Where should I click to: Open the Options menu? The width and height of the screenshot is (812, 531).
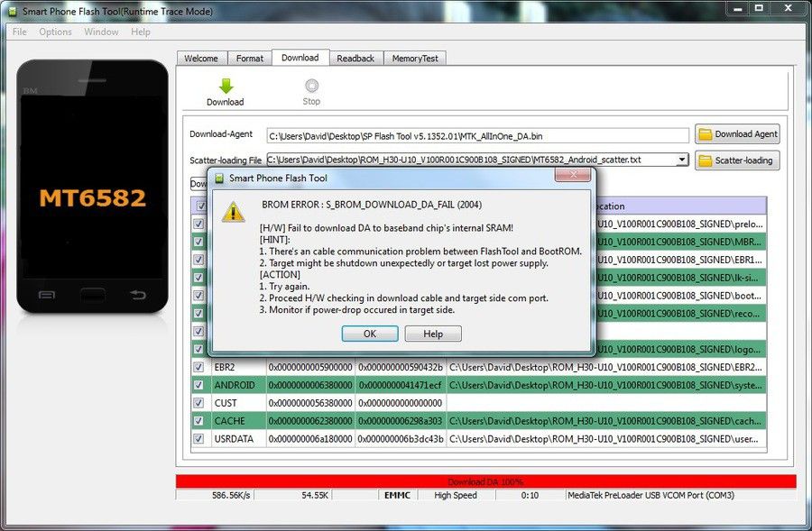click(x=55, y=32)
